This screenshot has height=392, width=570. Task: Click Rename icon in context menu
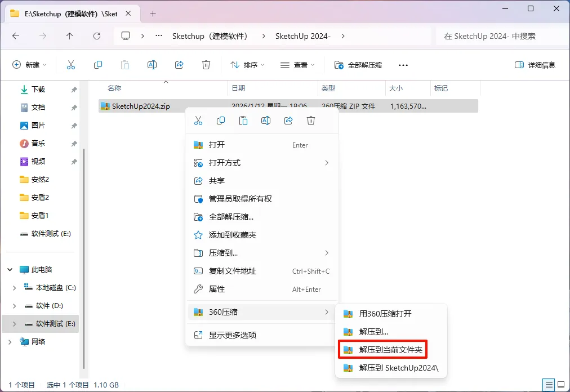[266, 121]
